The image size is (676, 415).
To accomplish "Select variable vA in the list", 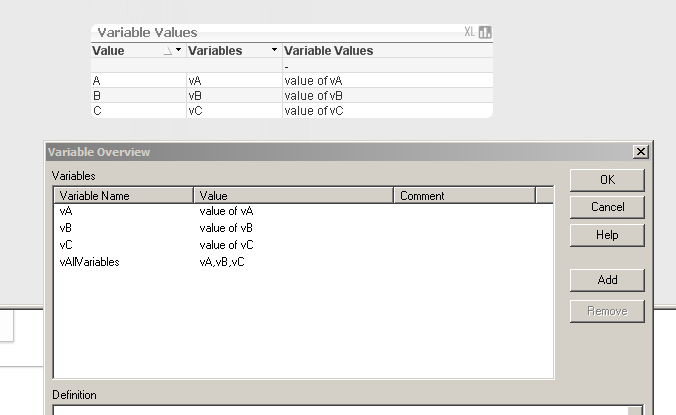I will 66,211.
